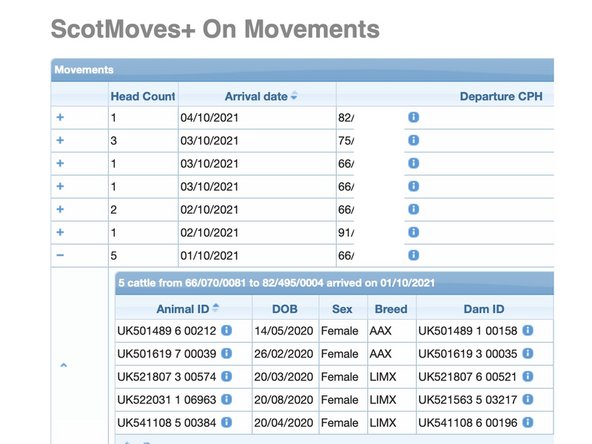Select dam ID UK521563 5 03217
The width and height of the screenshot is (592, 444).
click(x=467, y=400)
